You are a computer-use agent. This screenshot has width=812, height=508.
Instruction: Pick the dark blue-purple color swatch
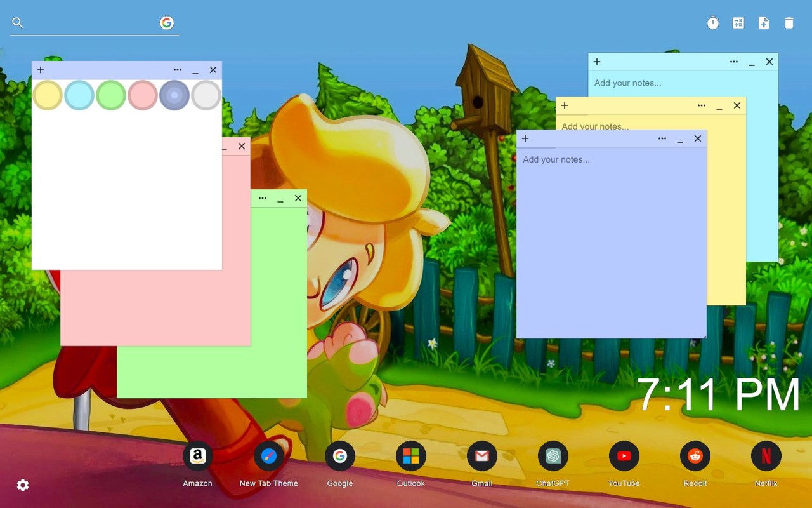[x=174, y=95]
